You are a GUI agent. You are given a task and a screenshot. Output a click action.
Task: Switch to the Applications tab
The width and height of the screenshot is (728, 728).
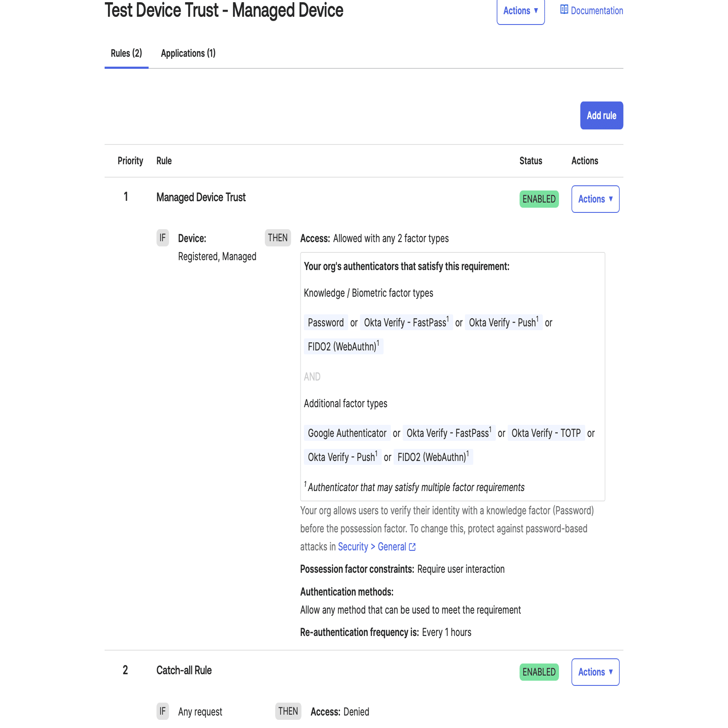coord(188,53)
